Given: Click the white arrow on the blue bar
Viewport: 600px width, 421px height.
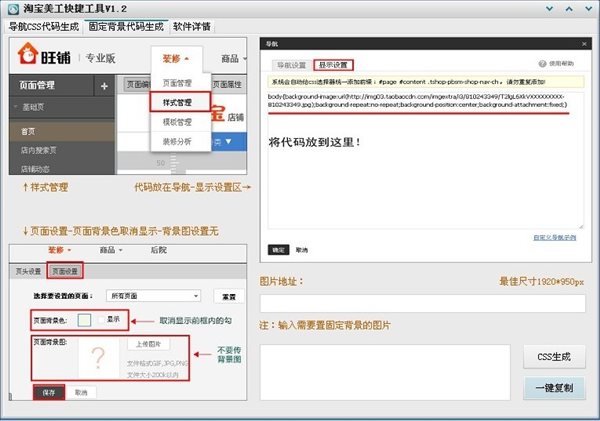Looking at the screenshot, I should point(228,141).
